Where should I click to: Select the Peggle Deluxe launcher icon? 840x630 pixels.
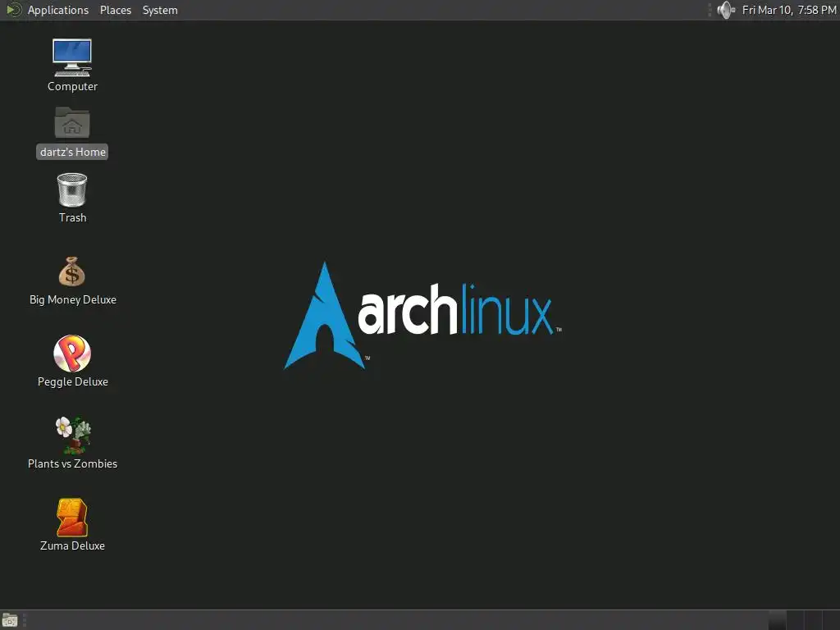click(72, 354)
